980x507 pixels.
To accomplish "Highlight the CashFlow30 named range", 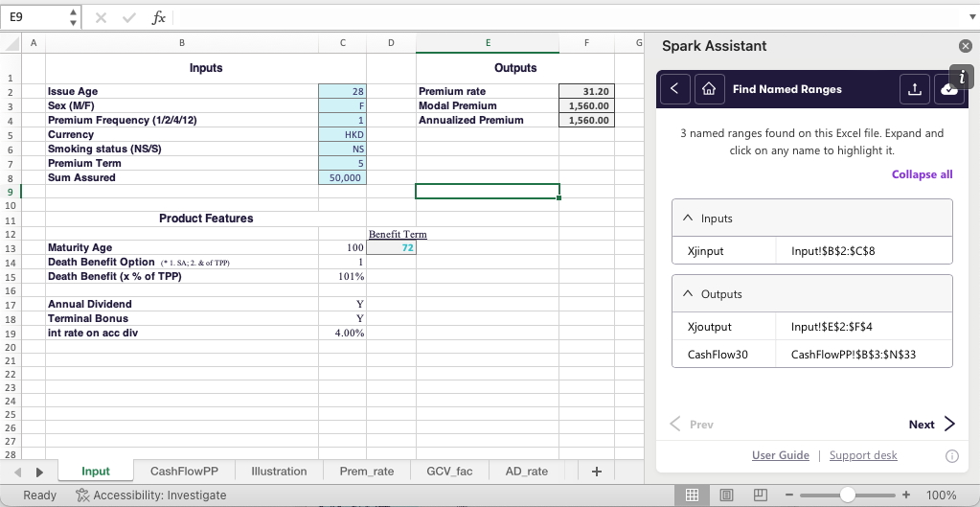I will [718, 355].
